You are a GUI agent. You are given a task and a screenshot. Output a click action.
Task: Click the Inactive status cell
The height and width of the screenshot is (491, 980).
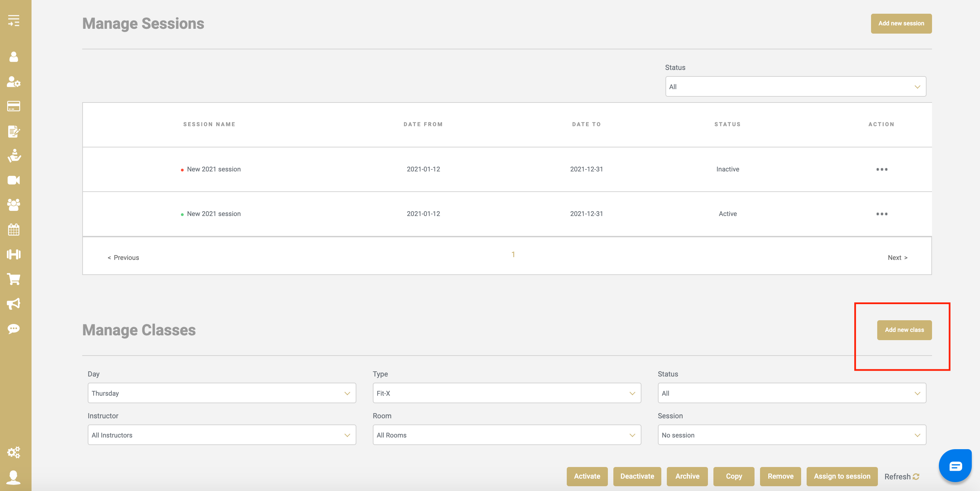(727, 169)
